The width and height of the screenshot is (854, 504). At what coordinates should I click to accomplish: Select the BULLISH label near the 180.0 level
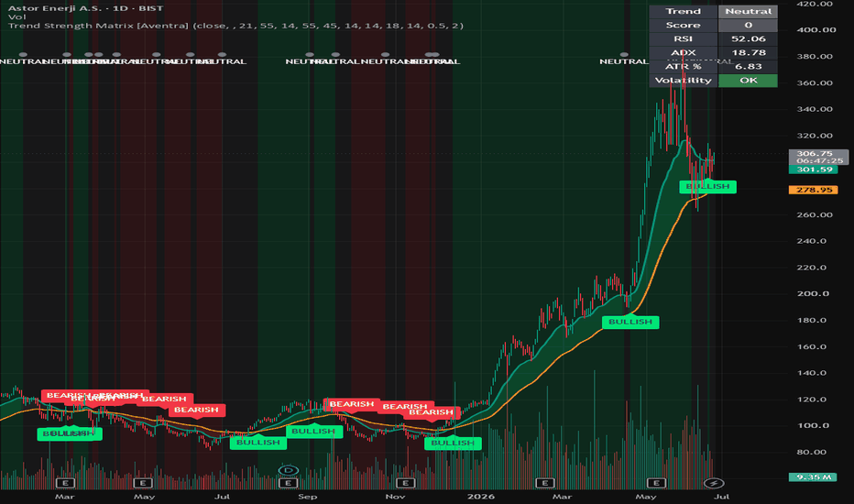click(x=630, y=322)
